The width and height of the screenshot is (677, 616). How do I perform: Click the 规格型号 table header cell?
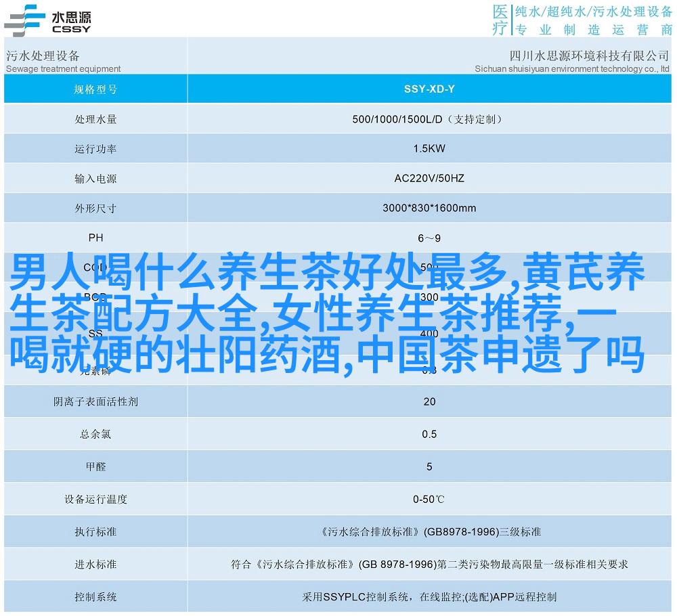[95, 89]
